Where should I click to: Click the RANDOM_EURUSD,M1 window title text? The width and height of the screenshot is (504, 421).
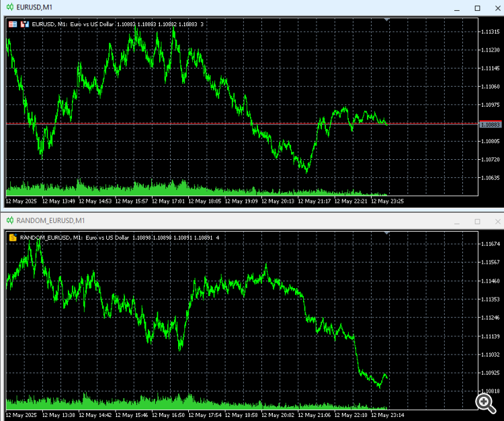[x=51, y=220]
